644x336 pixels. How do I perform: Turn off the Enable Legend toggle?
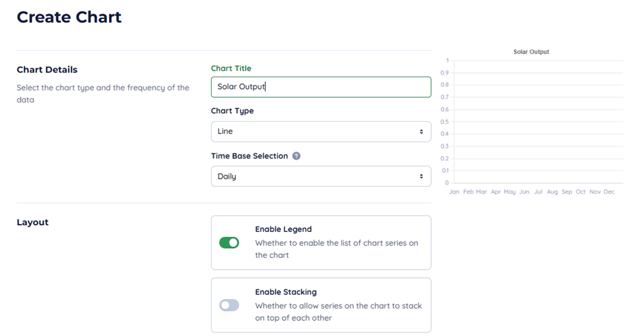[229, 242]
